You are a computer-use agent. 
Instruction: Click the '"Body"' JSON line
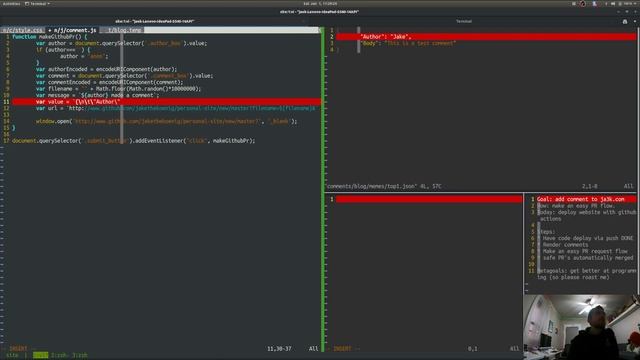click(408, 43)
